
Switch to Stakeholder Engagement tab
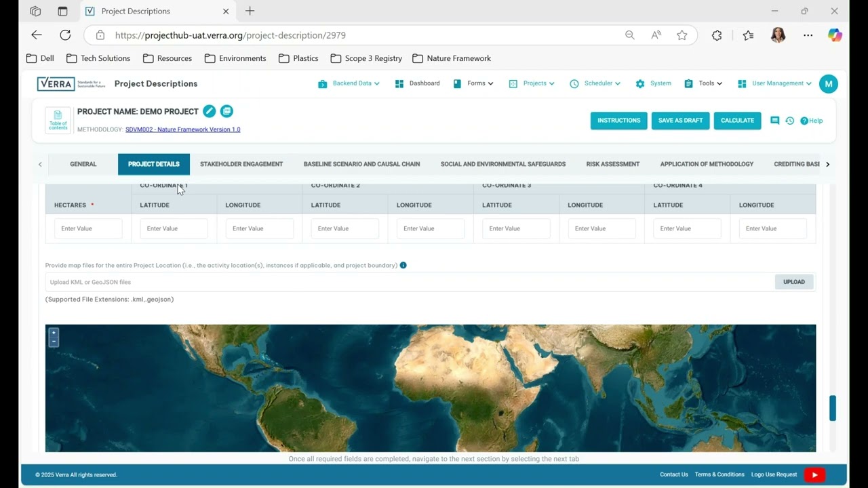pos(241,164)
